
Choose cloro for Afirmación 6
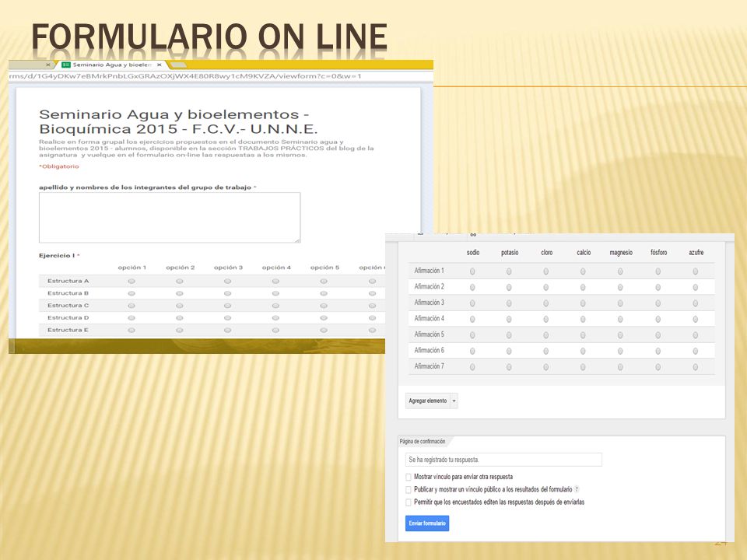coord(546,352)
